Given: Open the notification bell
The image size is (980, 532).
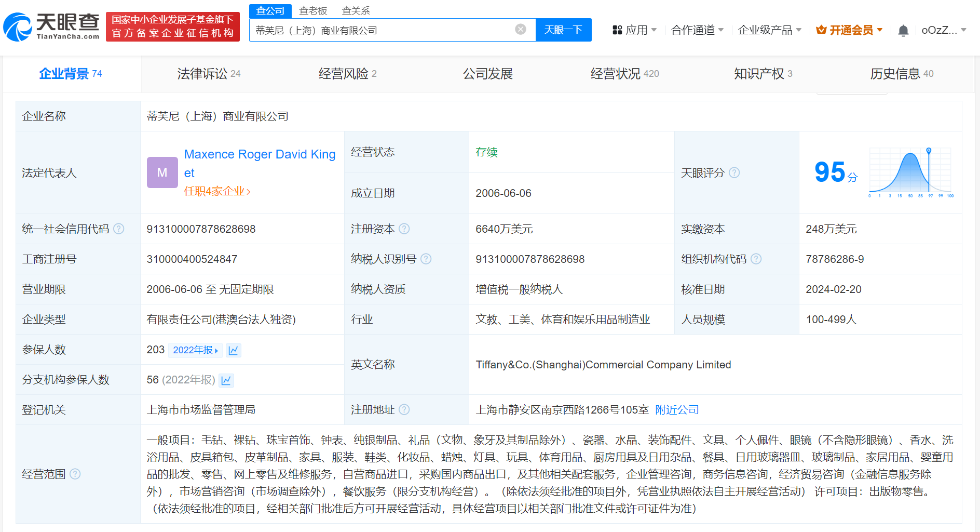Looking at the screenshot, I should (x=903, y=30).
